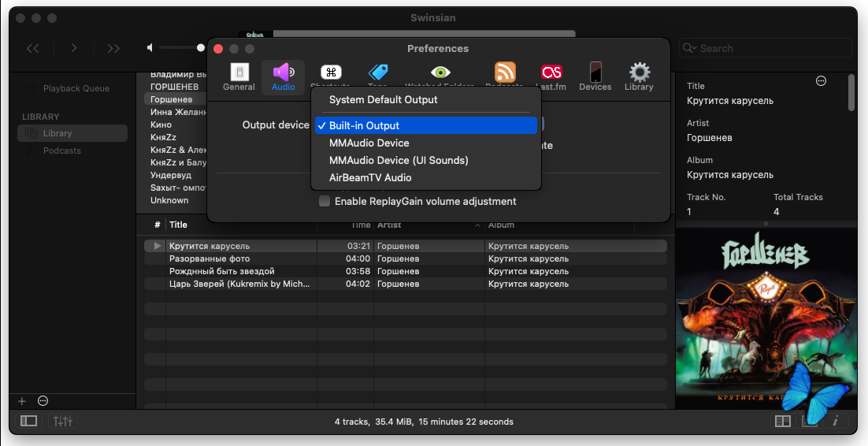The width and height of the screenshot is (868, 446).
Task: Open the General preferences tab
Action: pyautogui.click(x=239, y=76)
